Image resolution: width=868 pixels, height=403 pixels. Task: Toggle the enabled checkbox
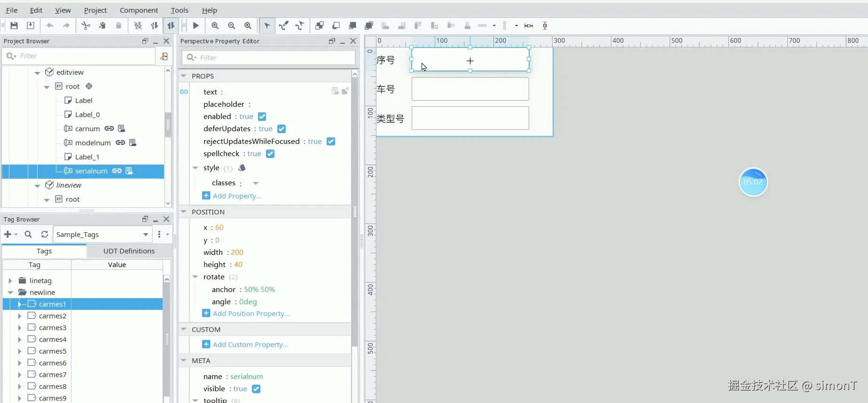pos(262,117)
